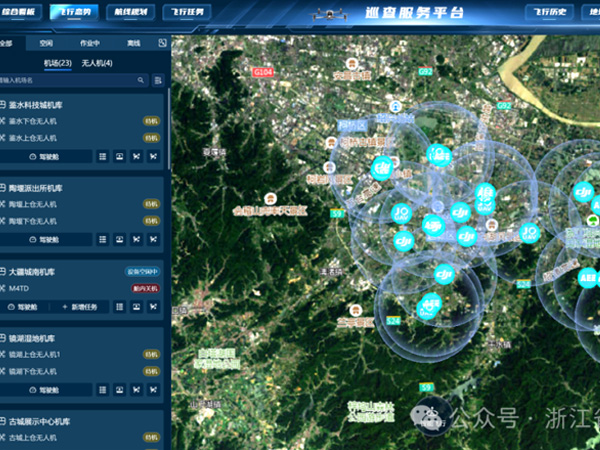Viewport: 600px width, 450px height.
Task: Click scenic marker above 兰亭 label
Action: tap(355, 310)
